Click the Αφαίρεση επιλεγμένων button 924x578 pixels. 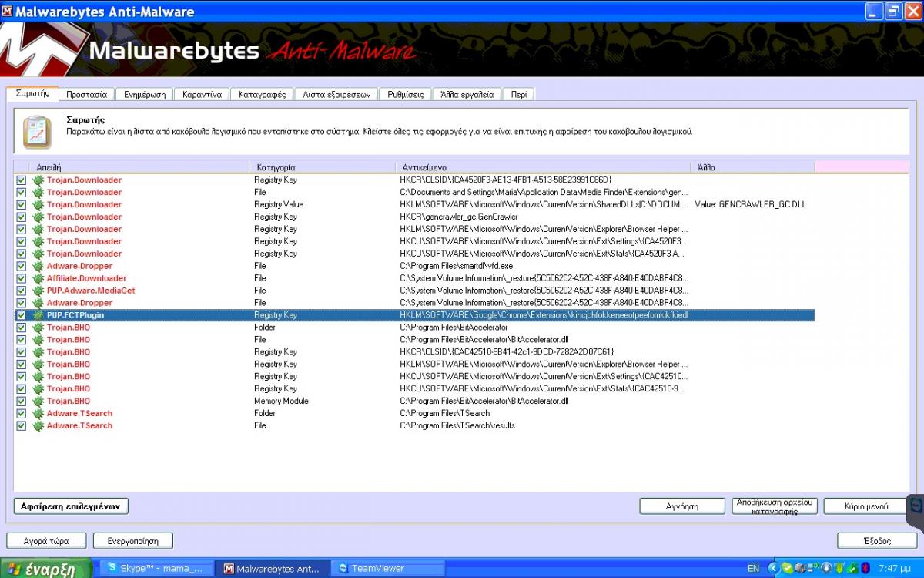pos(71,506)
